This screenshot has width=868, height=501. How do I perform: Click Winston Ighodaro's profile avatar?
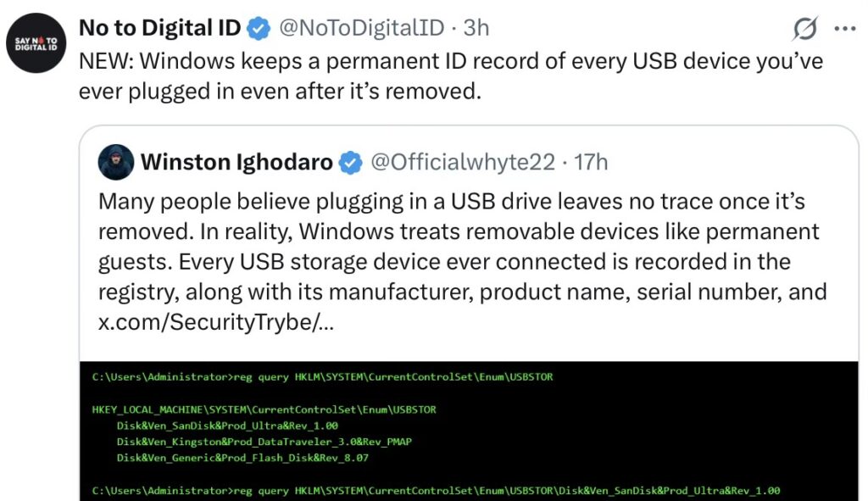[116, 162]
